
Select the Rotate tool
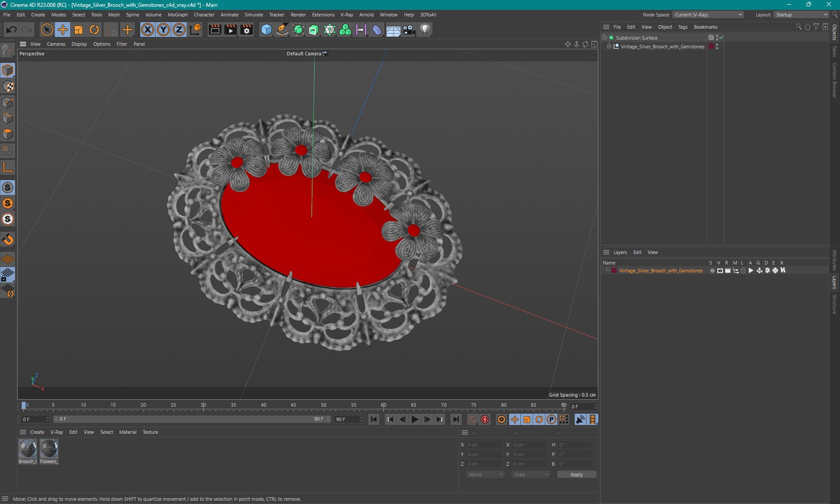tap(94, 30)
